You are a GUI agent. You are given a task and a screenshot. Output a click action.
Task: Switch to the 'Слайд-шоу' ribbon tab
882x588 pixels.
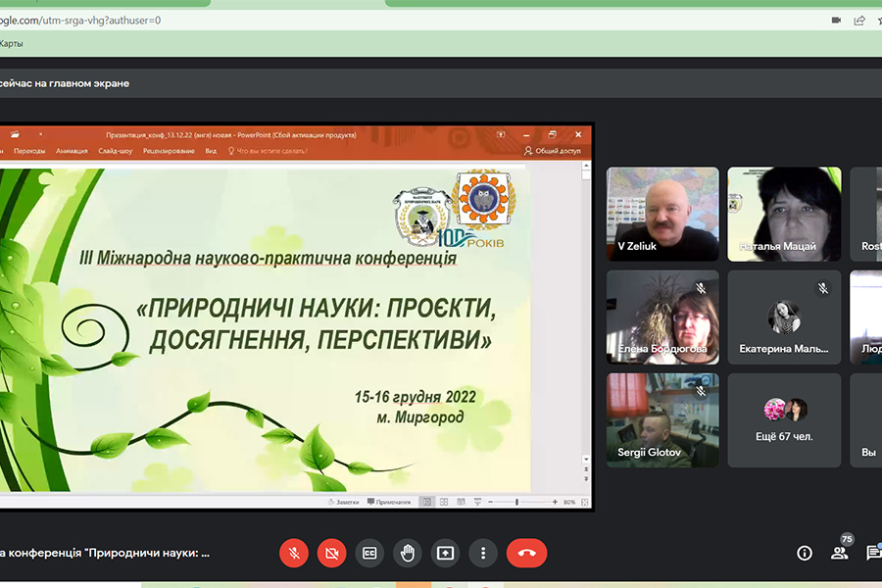pyautogui.click(x=117, y=151)
